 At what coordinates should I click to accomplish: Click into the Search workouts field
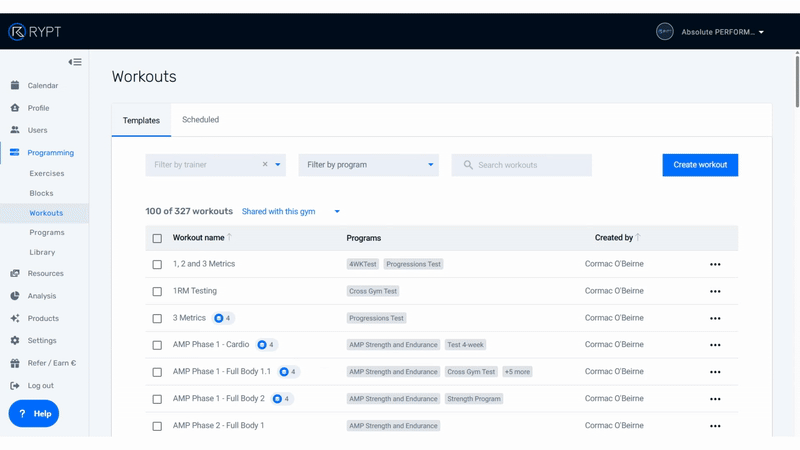point(530,165)
